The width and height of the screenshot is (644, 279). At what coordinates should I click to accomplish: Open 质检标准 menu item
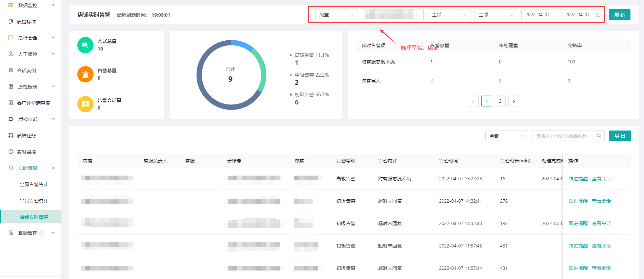(26, 22)
